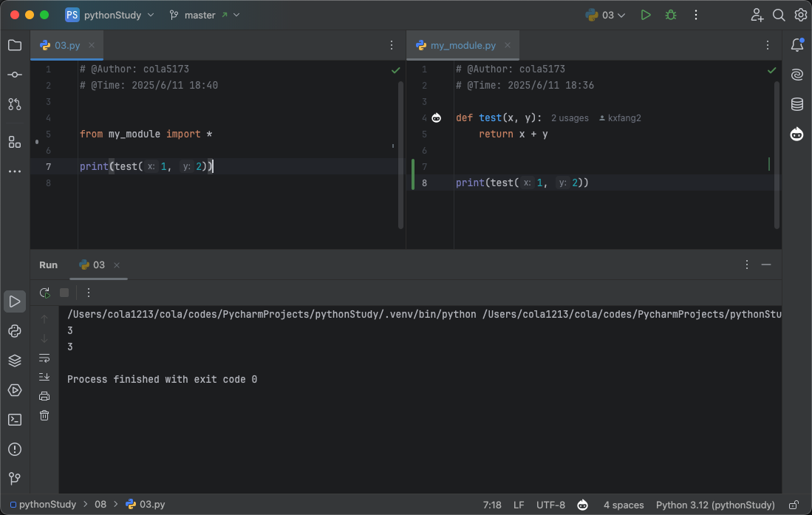This screenshot has width=812, height=515.
Task: Open the Python Packages layers icon
Action: pyautogui.click(x=15, y=361)
